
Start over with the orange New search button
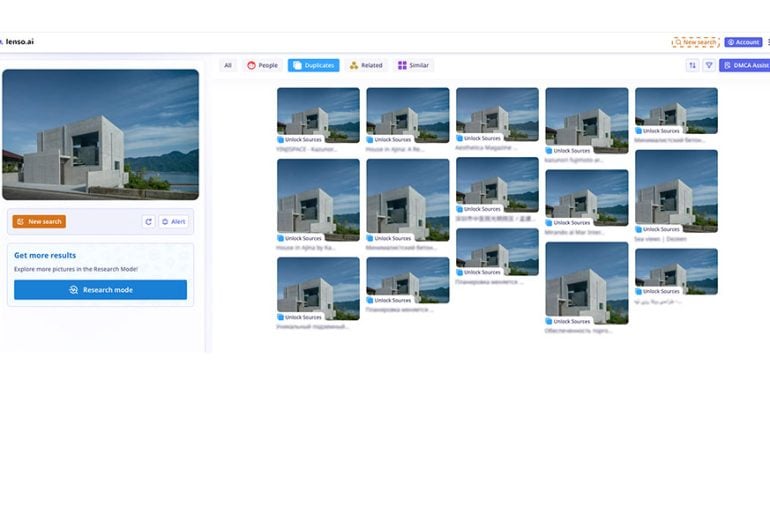point(39,221)
